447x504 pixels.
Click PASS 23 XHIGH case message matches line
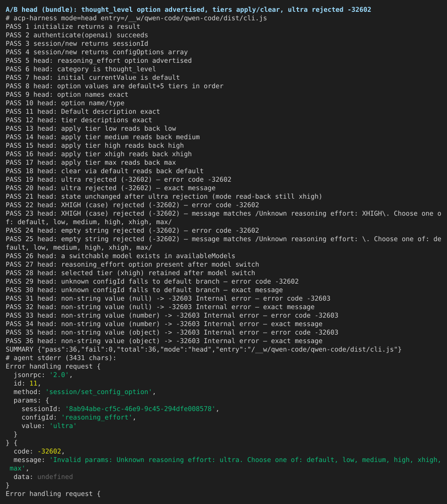coord(223,218)
